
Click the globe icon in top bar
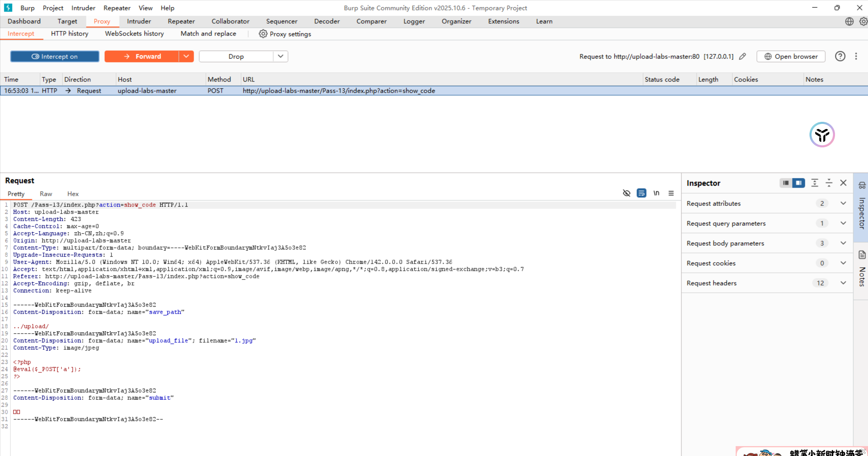click(x=849, y=21)
